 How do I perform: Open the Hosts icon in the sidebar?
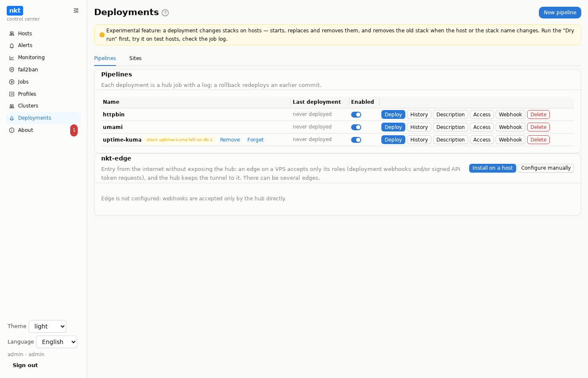(12, 34)
